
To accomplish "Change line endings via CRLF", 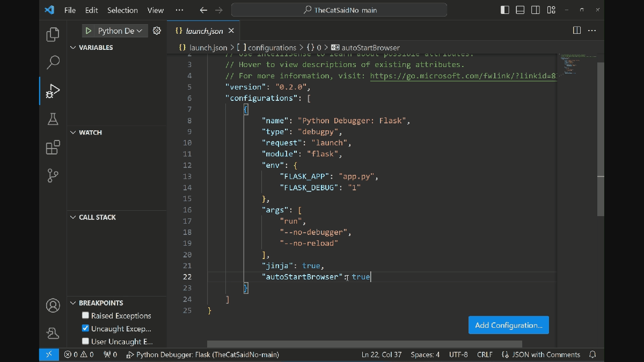I will pyautogui.click(x=485, y=354).
